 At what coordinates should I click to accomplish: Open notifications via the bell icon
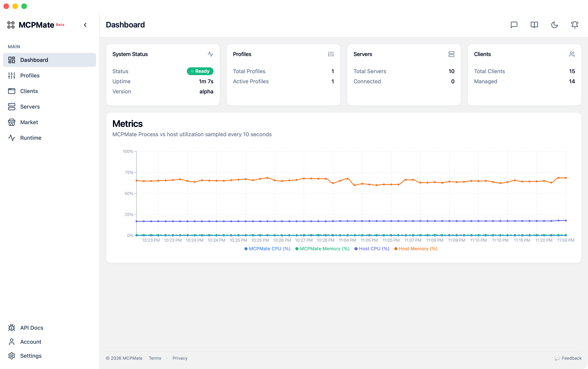pos(574,25)
